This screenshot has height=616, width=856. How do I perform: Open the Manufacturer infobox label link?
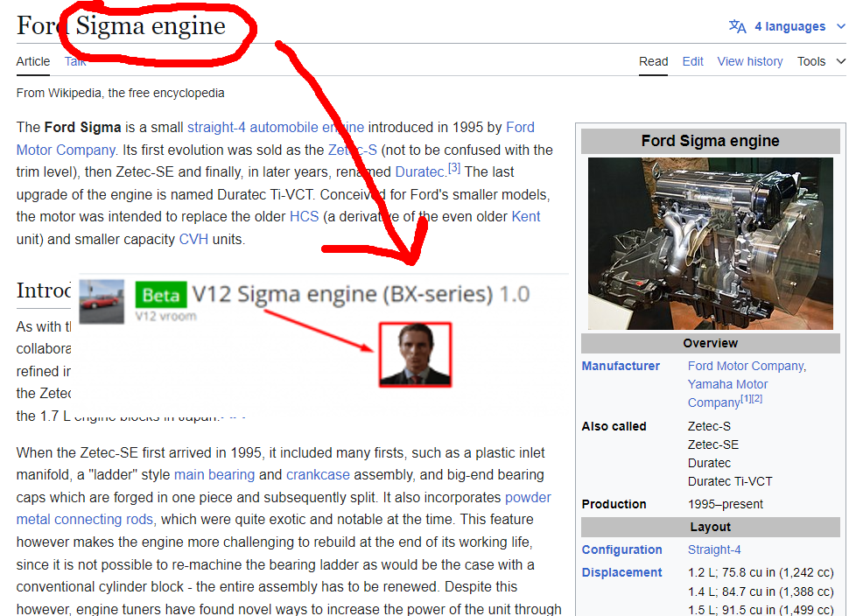621,366
